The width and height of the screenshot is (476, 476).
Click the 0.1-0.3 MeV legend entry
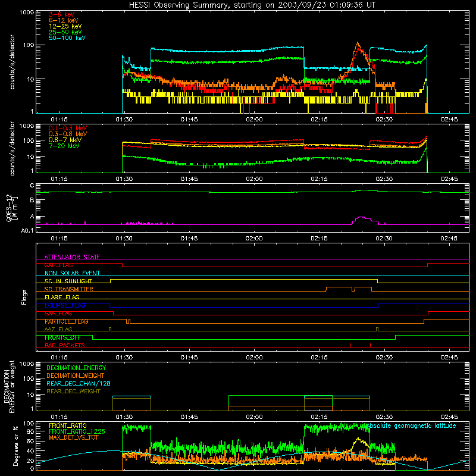pos(68,128)
